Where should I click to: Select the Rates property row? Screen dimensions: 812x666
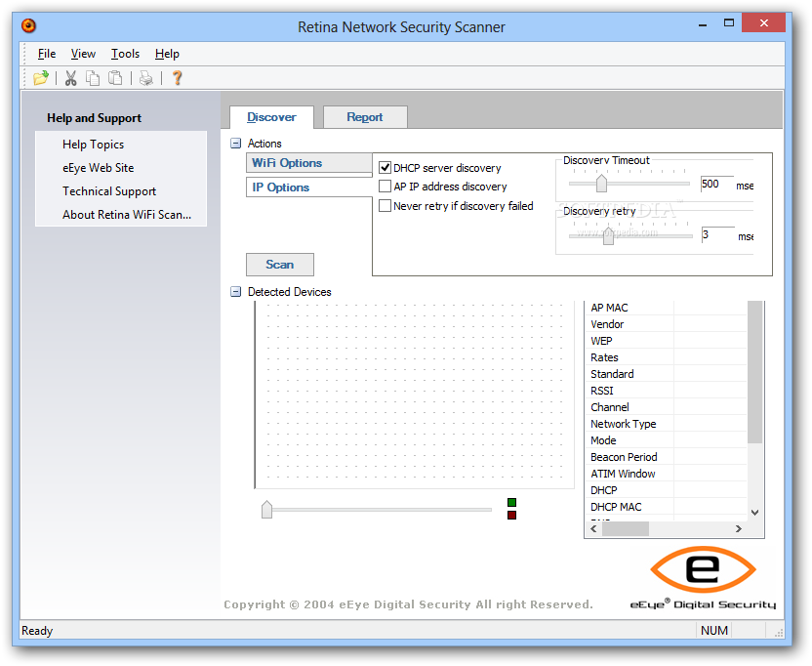[x=666, y=357]
